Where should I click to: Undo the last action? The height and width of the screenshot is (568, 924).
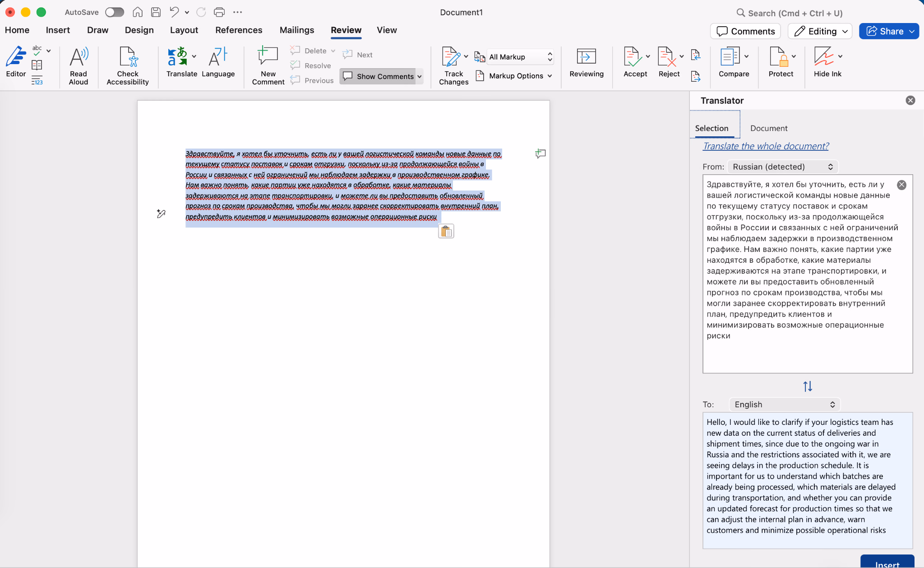coord(174,12)
